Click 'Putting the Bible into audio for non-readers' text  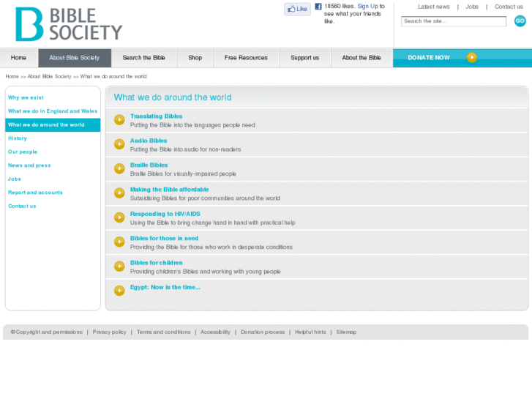186,150
